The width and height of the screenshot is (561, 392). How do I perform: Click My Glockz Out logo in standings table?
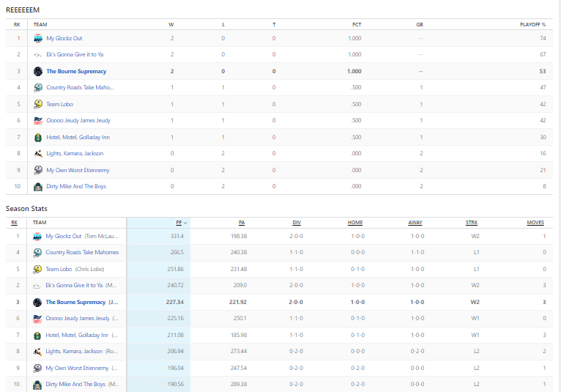click(x=38, y=38)
